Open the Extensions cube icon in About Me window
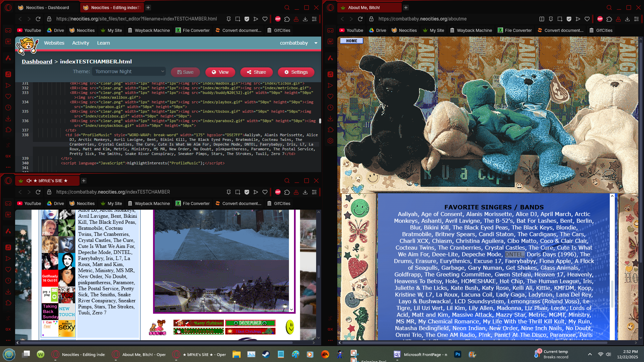This screenshot has height=362, width=644. (609, 19)
